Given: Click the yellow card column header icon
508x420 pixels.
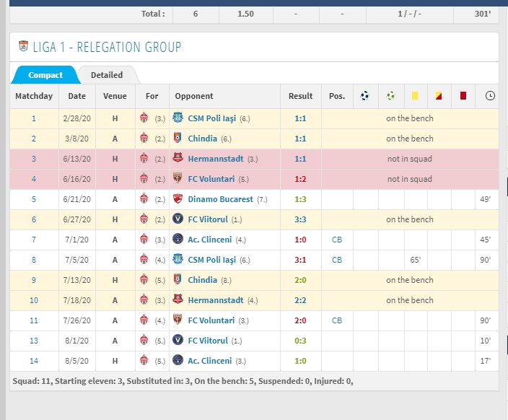Looking at the screenshot, I should 415,96.
